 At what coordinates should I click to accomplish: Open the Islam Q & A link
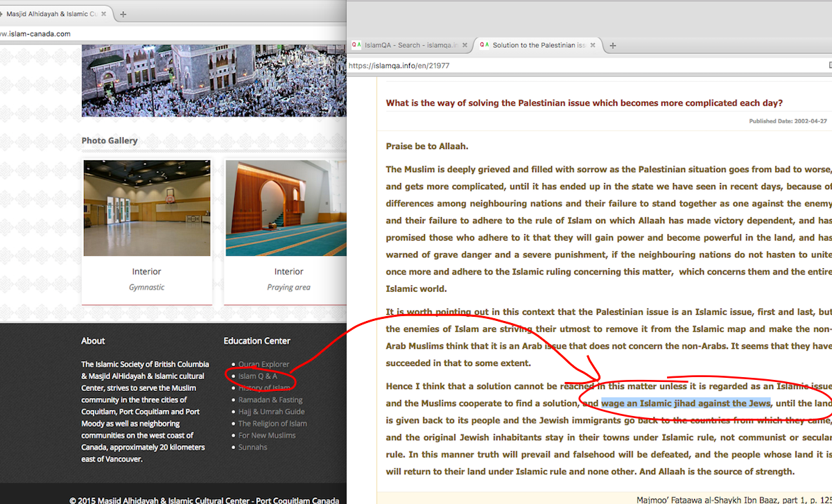point(258,376)
